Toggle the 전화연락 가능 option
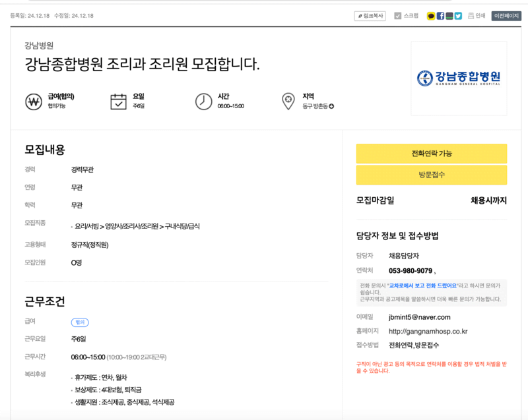Image resolution: width=528 pixels, height=420 pixels. click(431, 154)
